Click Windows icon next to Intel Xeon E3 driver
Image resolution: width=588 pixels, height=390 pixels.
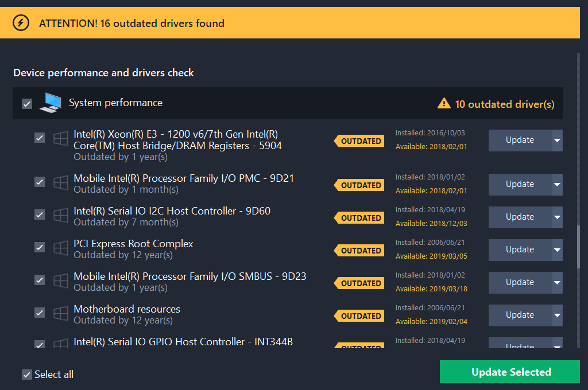[60, 138]
